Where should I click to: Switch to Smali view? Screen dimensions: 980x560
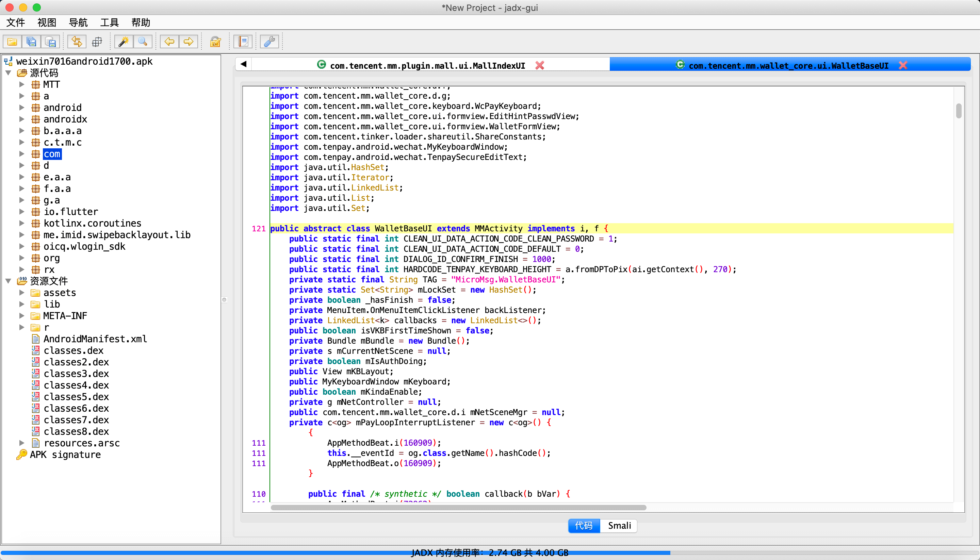coord(619,525)
